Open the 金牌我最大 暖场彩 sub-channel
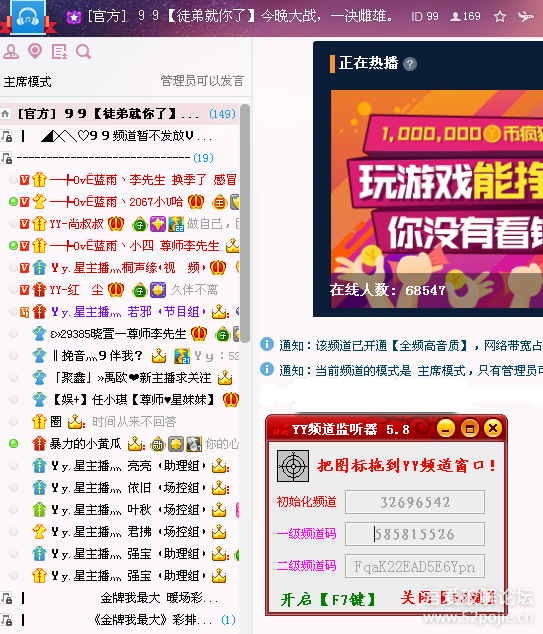Screen dimensions: 543x634 (x=120, y=598)
